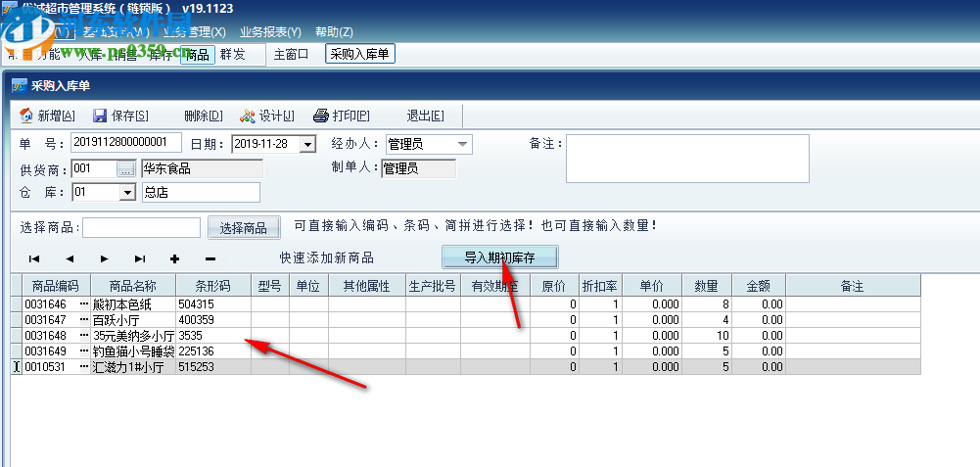Click the 单价 column header
The image size is (980, 467).
point(652,286)
